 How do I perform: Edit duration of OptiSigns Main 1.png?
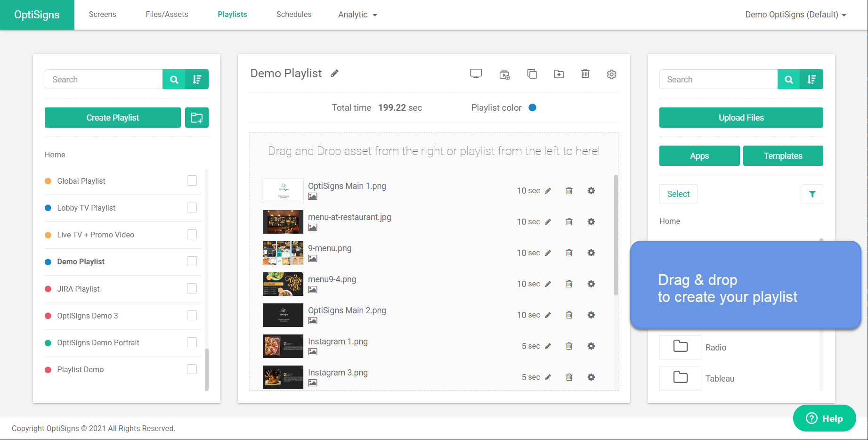click(x=548, y=191)
